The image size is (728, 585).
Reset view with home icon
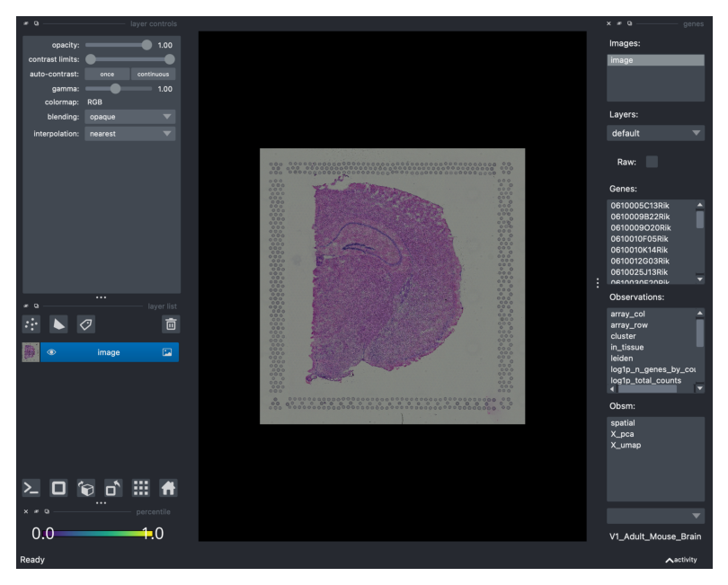point(168,488)
